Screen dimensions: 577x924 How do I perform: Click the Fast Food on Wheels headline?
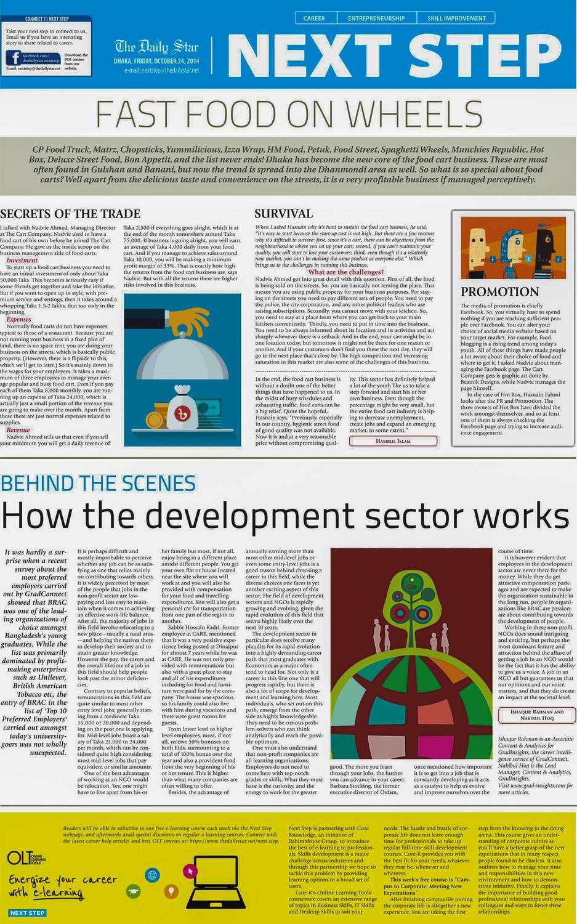pyautogui.click(x=289, y=114)
